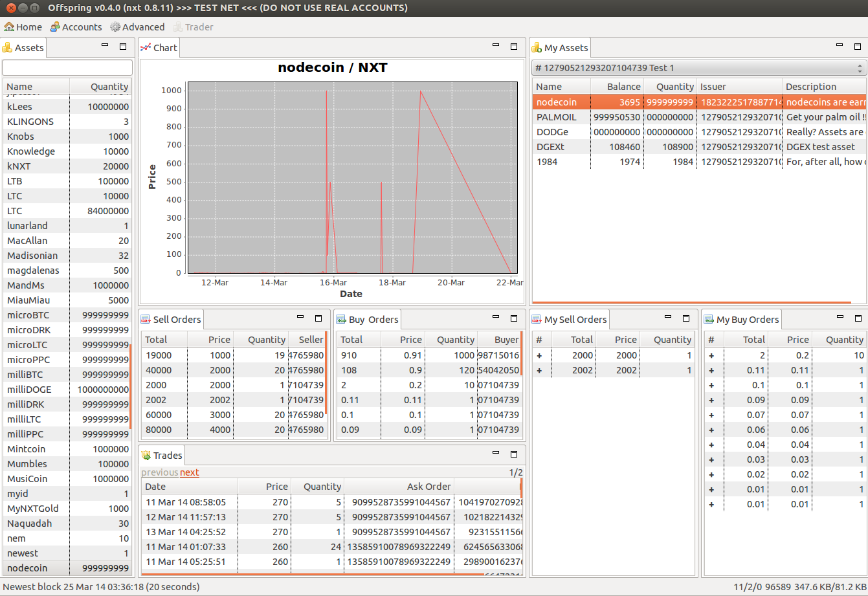
Task: Open the account selector dropdown in My Assets
Action: [x=699, y=68]
